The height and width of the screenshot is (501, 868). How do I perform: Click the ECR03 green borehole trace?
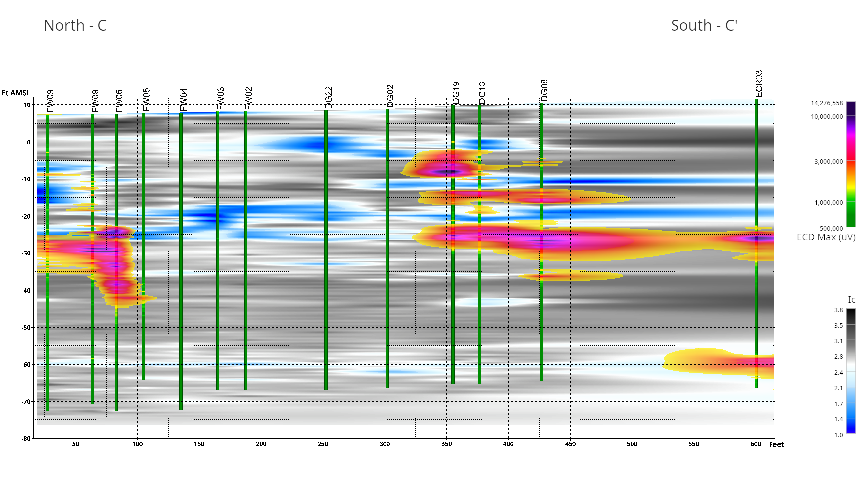tap(756, 244)
